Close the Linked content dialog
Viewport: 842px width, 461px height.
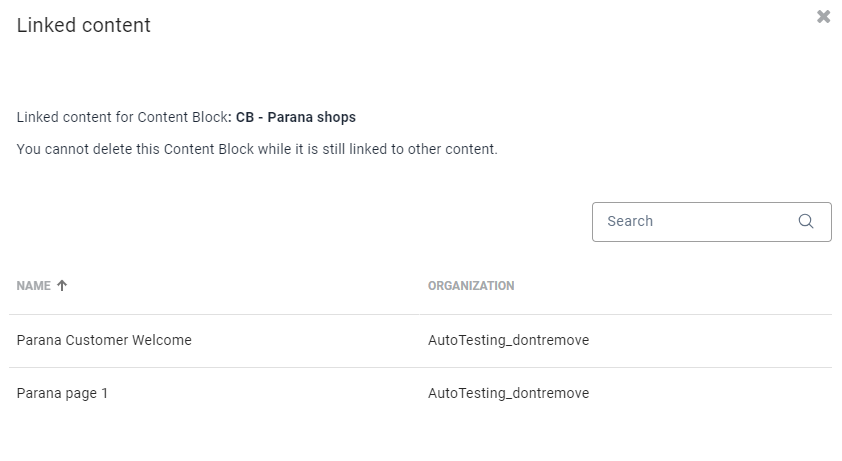pos(823,16)
